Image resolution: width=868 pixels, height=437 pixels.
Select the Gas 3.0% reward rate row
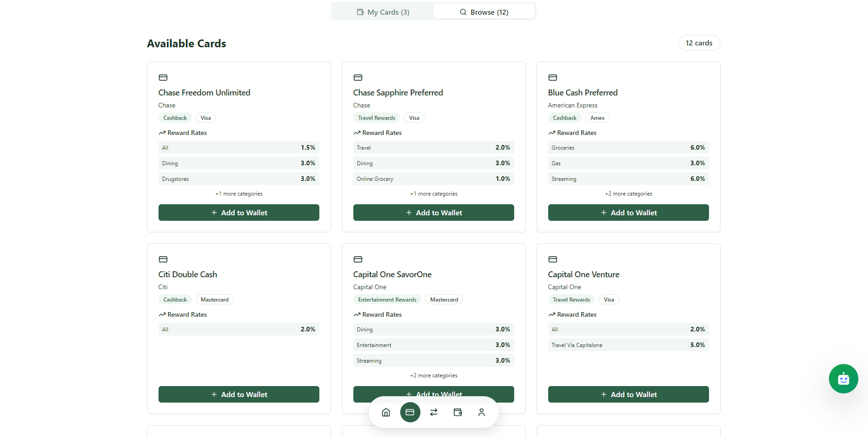click(629, 163)
